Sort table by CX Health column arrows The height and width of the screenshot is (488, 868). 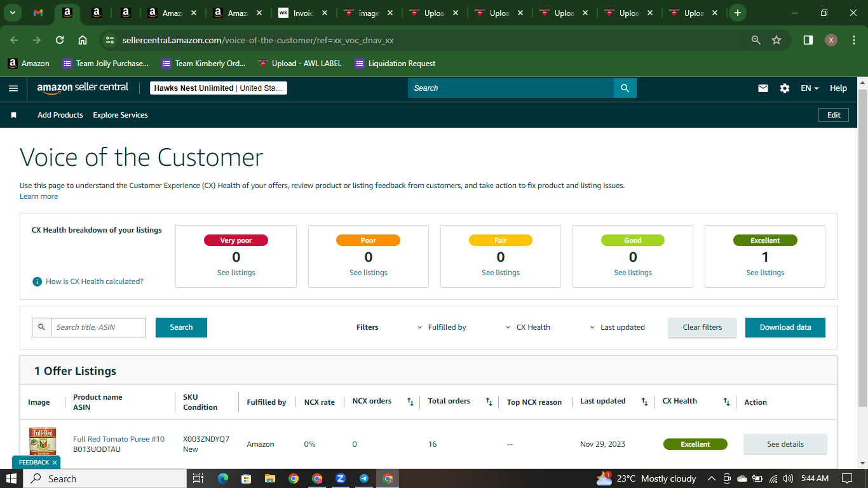point(726,402)
